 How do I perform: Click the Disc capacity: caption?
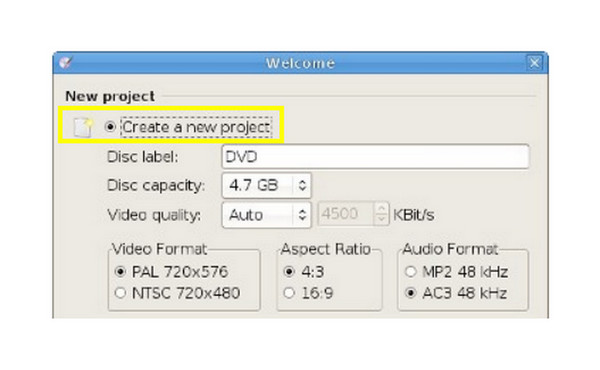coord(156,186)
